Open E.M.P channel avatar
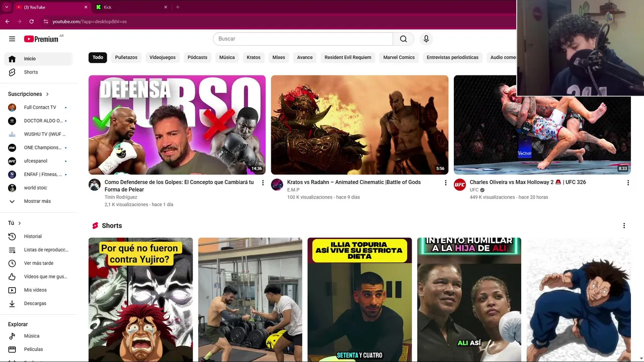The width and height of the screenshot is (644, 362). point(277,185)
